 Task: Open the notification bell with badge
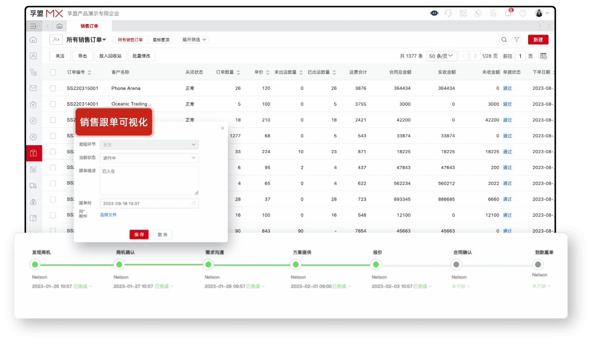coord(508,13)
